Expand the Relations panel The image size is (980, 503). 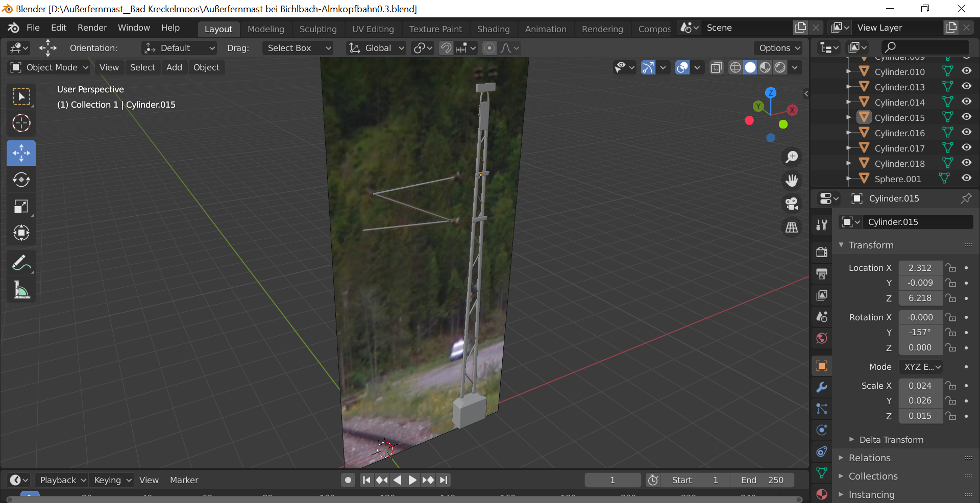[x=869, y=458]
